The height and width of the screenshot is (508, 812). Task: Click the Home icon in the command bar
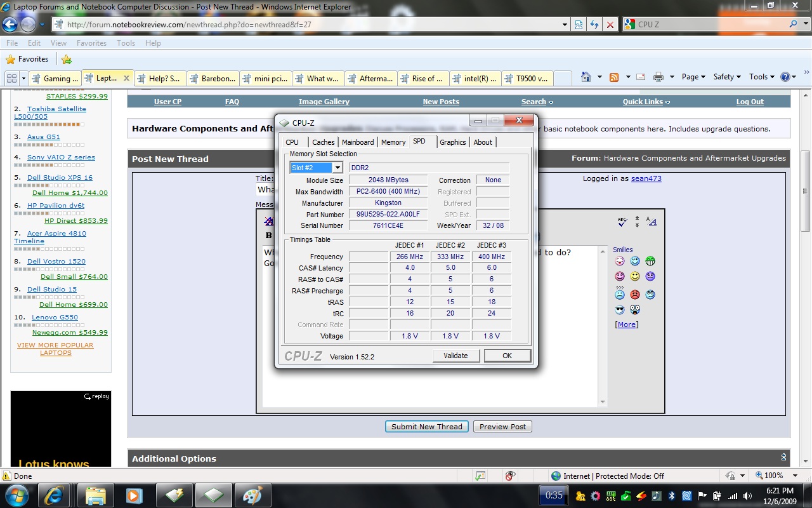(x=586, y=77)
